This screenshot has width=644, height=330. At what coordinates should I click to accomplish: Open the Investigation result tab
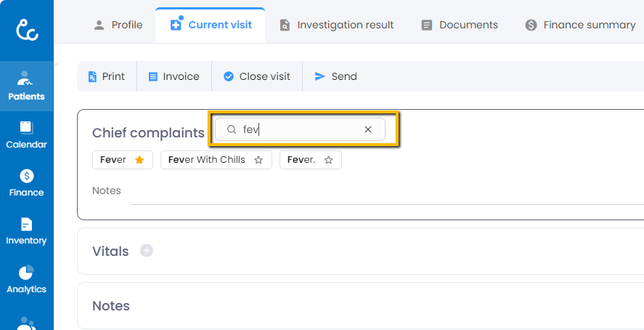point(337,25)
